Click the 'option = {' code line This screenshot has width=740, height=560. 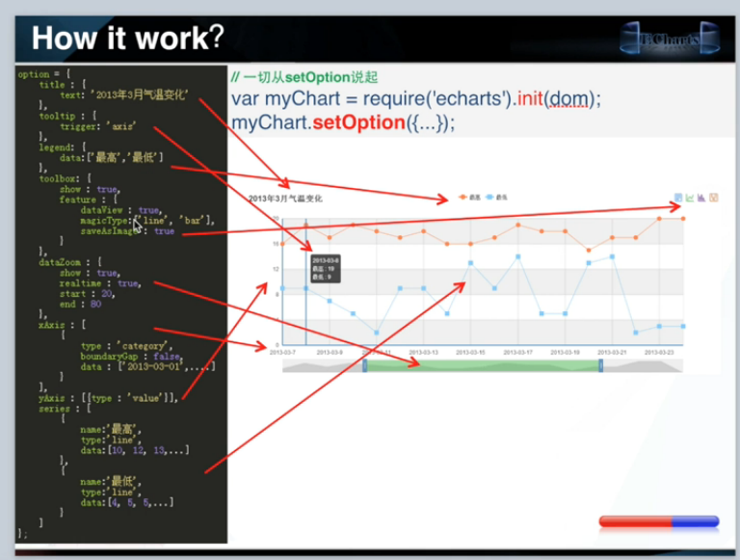(44, 74)
